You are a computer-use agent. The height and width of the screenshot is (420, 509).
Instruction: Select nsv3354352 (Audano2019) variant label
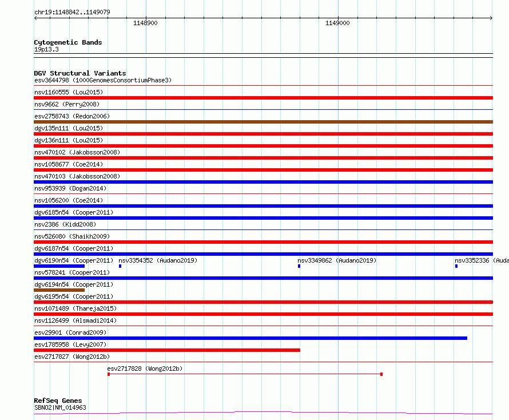point(158,260)
